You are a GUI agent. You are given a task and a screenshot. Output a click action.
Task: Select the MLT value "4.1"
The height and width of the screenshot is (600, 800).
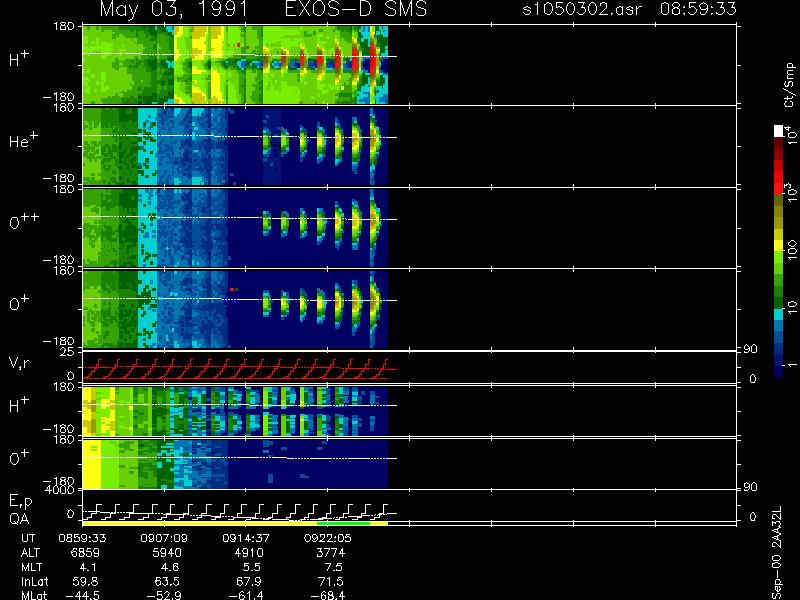[88, 567]
